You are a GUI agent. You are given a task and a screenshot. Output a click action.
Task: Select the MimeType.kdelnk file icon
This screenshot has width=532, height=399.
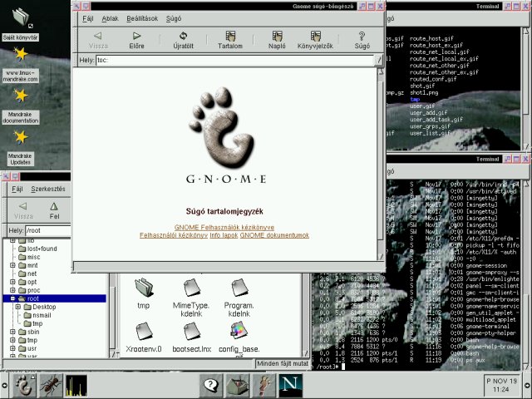click(x=192, y=288)
